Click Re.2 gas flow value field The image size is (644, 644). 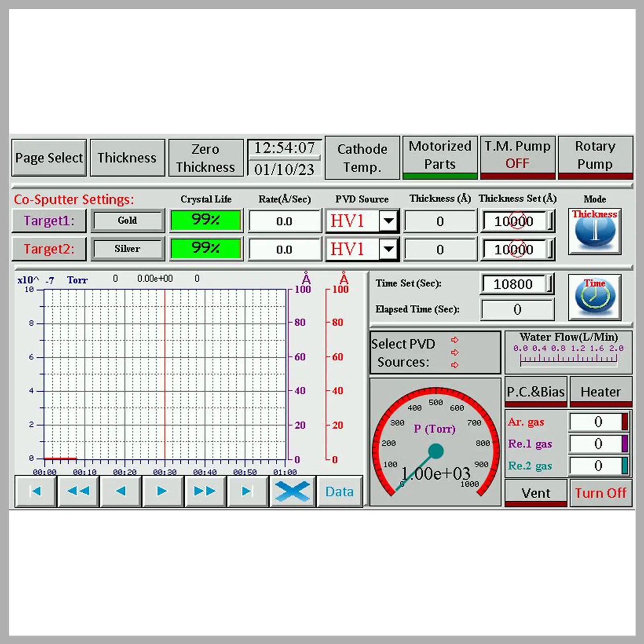tap(596, 465)
